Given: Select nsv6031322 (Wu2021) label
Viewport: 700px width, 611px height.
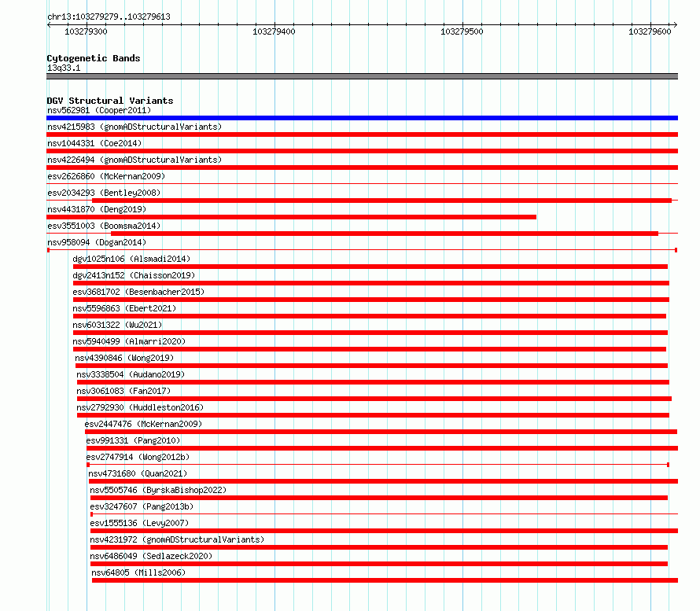Looking at the screenshot, I should [x=117, y=325].
